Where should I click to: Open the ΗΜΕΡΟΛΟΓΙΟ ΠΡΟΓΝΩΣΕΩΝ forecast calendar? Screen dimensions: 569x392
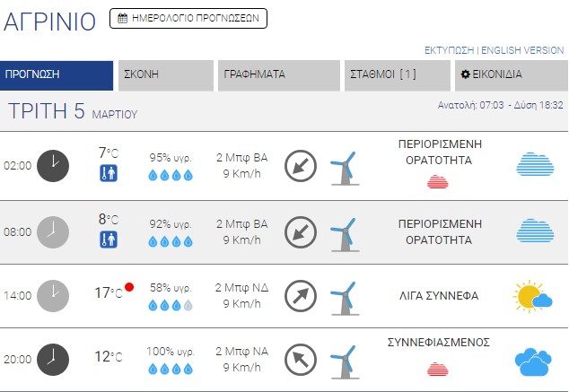(188, 18)
